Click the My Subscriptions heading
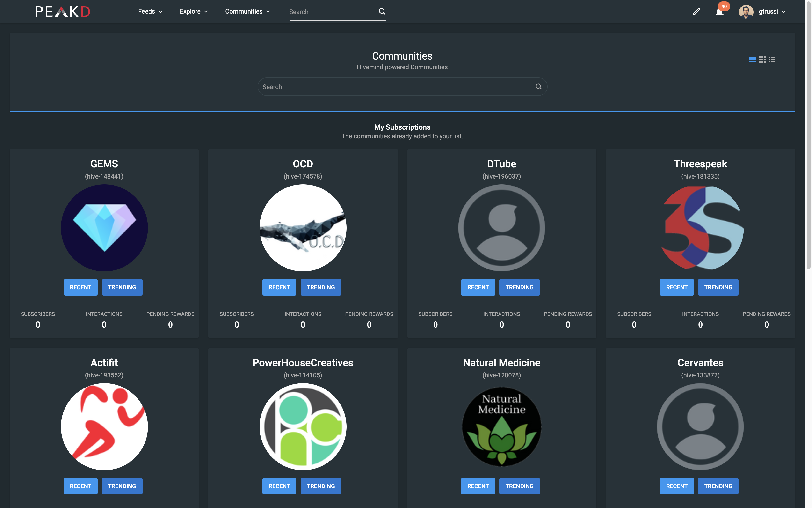Viewport: 812px width, 508px height. point(402,127)
